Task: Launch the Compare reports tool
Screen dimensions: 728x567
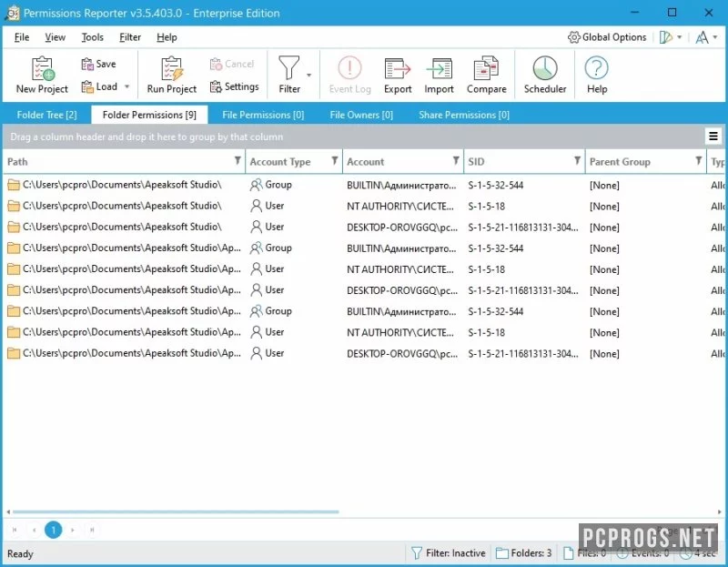Action: coord(486,75)
